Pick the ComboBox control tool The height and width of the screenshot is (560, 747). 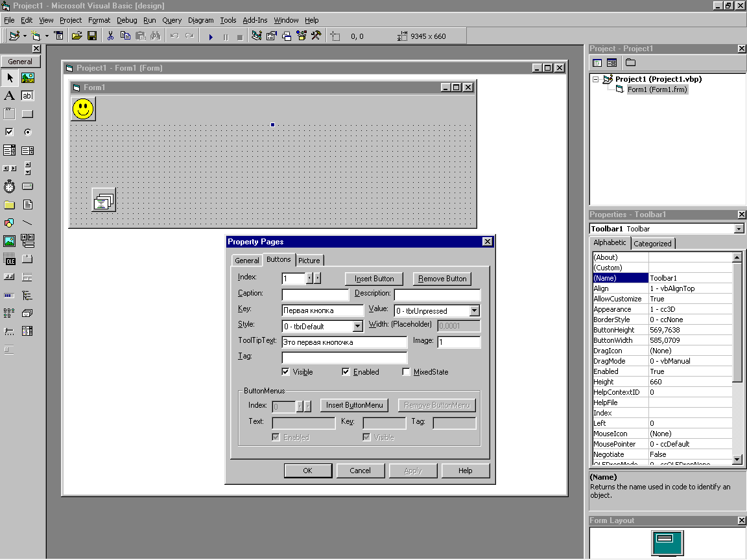(x=10, y=150)
